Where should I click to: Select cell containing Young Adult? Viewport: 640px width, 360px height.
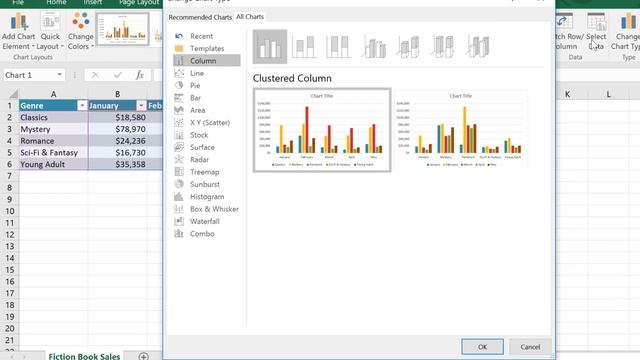click(x=53, y=164)
